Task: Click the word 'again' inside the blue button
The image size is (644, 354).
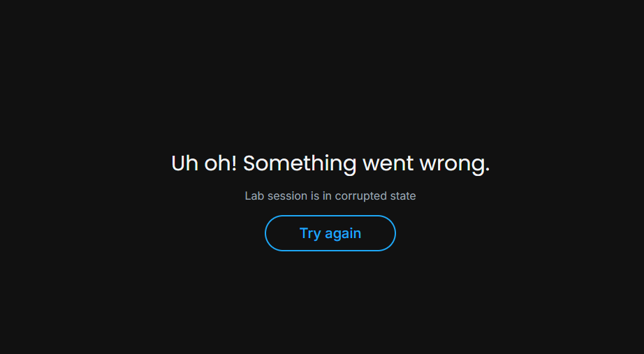Action: tap(343, 234)
